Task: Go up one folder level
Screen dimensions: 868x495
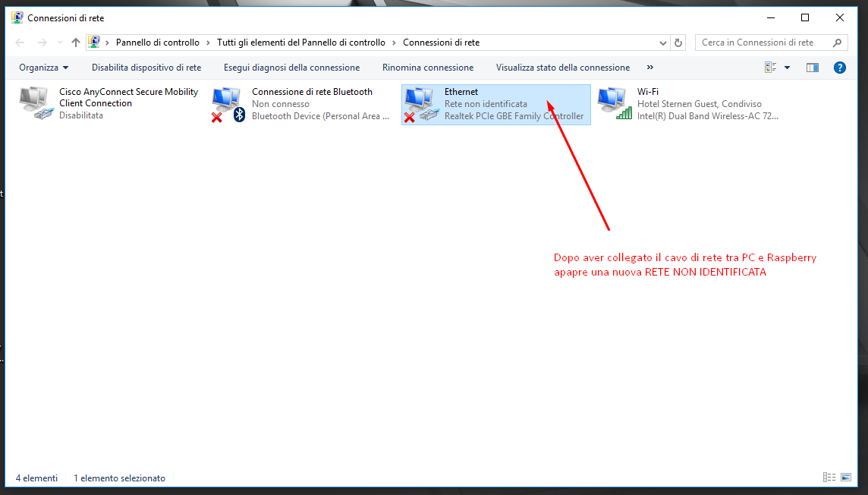Action: point(76,43)
